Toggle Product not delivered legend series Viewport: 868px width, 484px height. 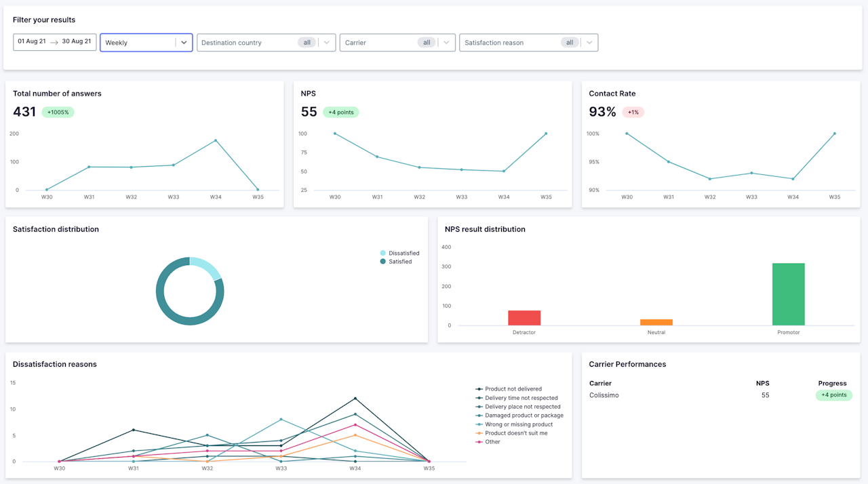[x=509, y=389]
